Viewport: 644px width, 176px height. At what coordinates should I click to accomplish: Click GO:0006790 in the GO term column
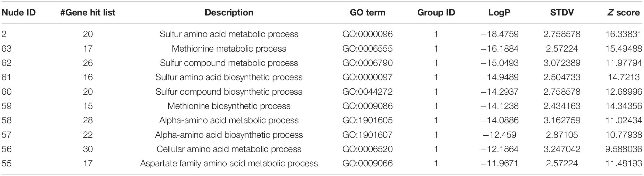click(367, 63)
